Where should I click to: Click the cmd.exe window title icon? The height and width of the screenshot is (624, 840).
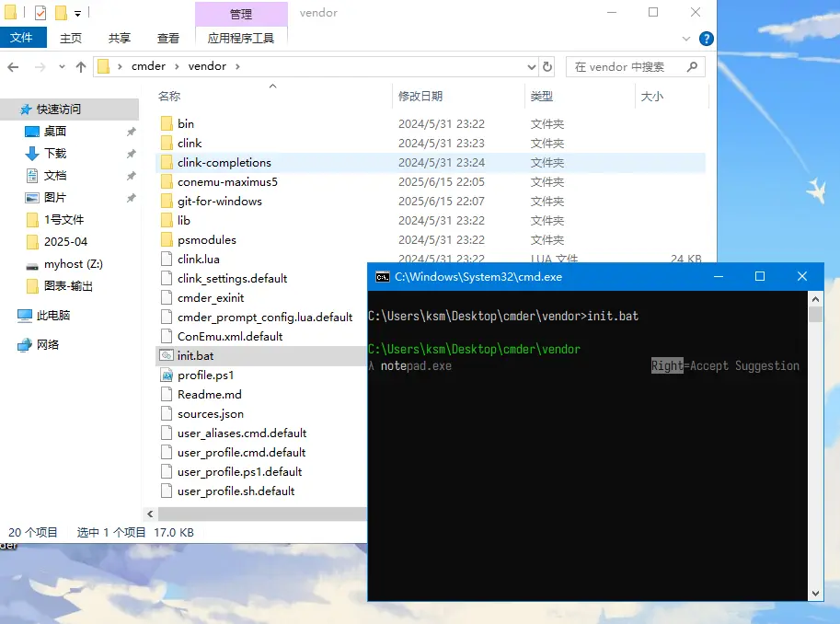(x=382, y=276)
